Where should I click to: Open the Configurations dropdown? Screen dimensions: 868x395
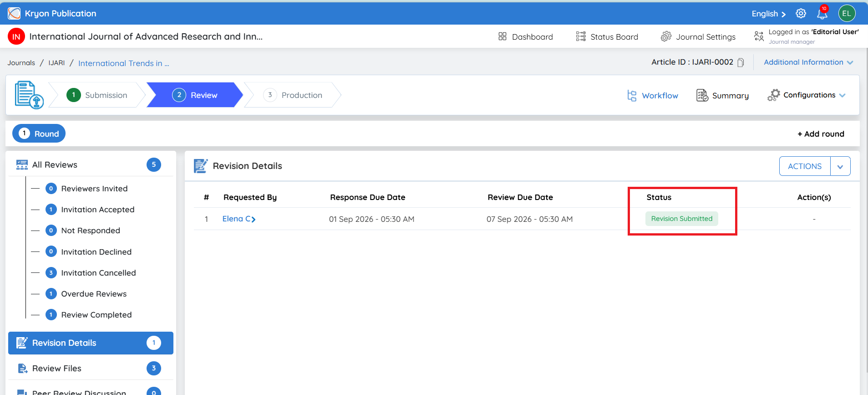click(x=806, y=95)
